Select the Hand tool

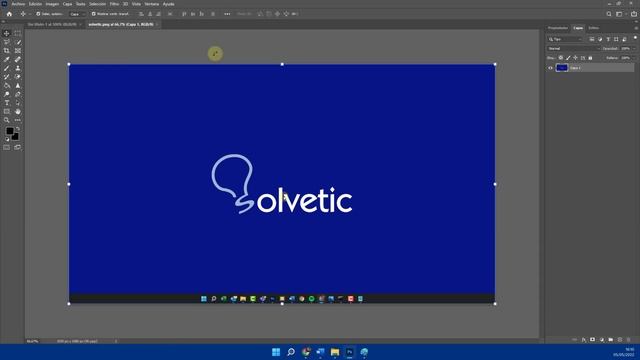click(18, 111)
